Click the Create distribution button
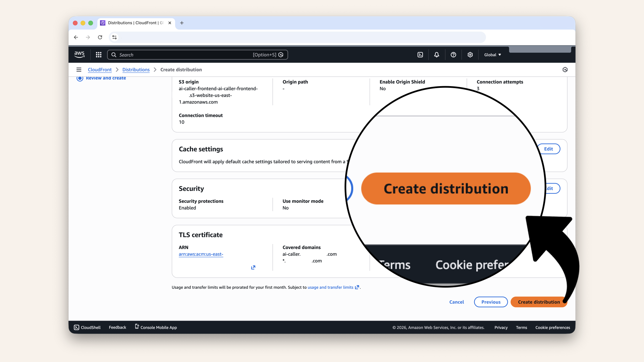Image resolution: width=644 pixels, height=362 pixels. (x=539, y=302)
